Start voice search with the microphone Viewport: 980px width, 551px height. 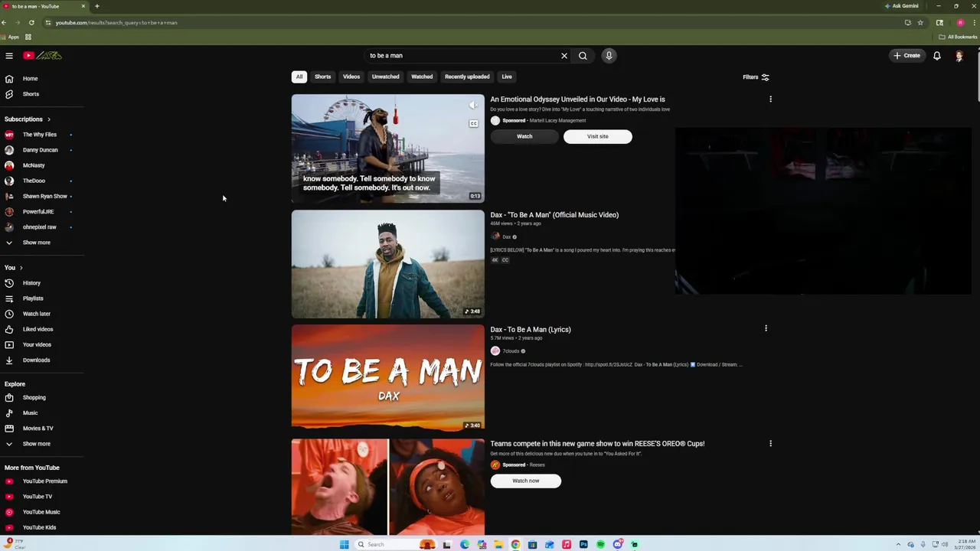609,56
